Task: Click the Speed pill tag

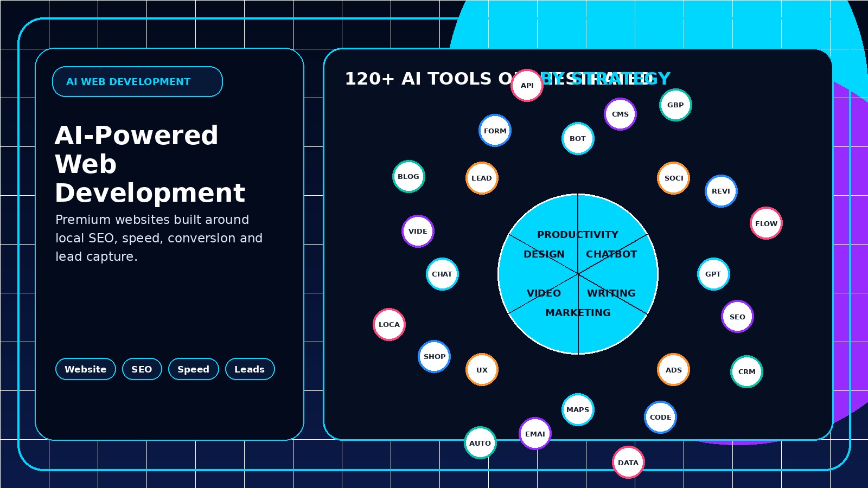Action: (x=194, y=369)
